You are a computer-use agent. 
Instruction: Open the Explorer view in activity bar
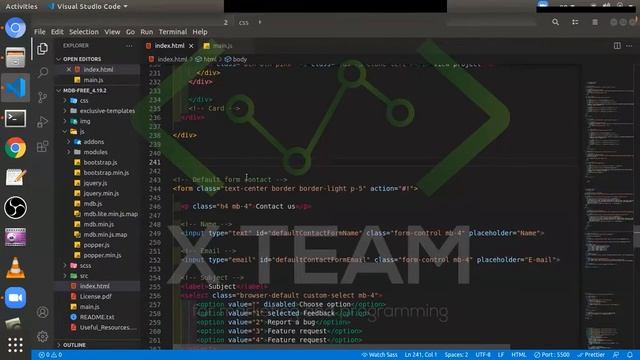(x=42, y=49)
